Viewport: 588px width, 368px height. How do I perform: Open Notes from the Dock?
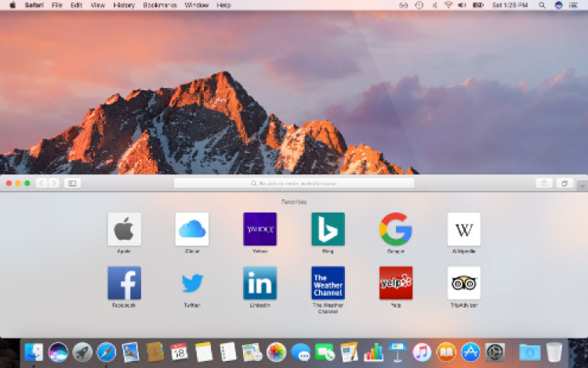click(204, 352)
